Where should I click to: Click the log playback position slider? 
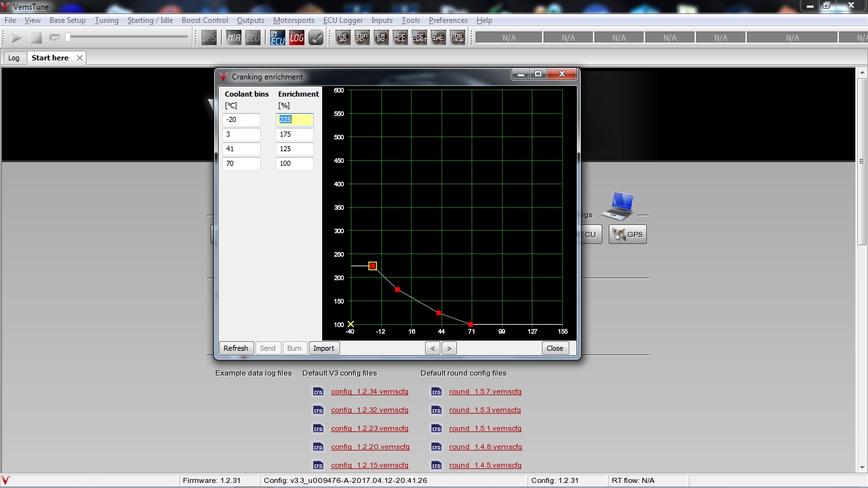click(x=127, y=37)
